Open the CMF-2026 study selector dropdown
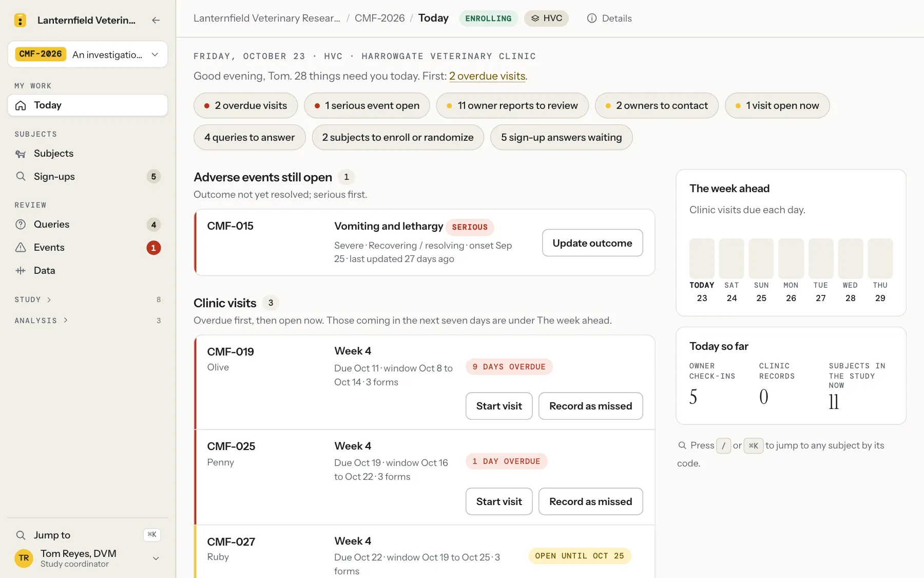 coord(88,54)
